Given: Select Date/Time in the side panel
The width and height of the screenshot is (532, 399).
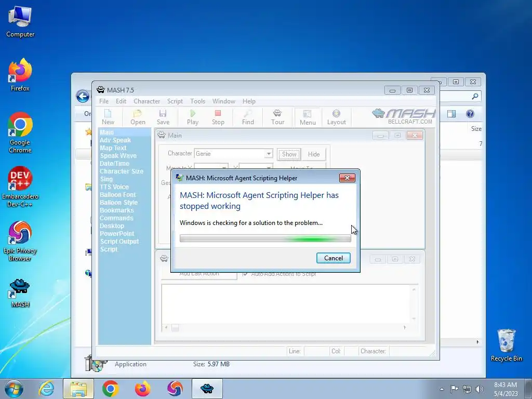Looking at the screenshot, I should tap(114, 164).
